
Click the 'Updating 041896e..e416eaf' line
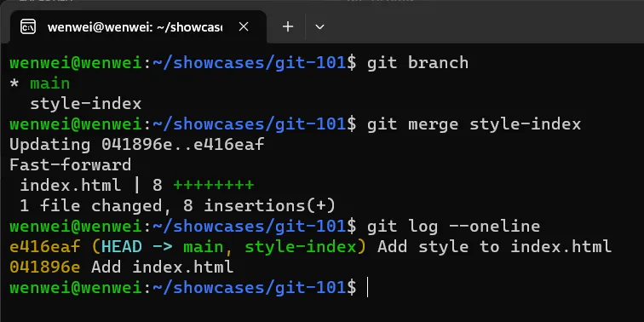(137, 145)
